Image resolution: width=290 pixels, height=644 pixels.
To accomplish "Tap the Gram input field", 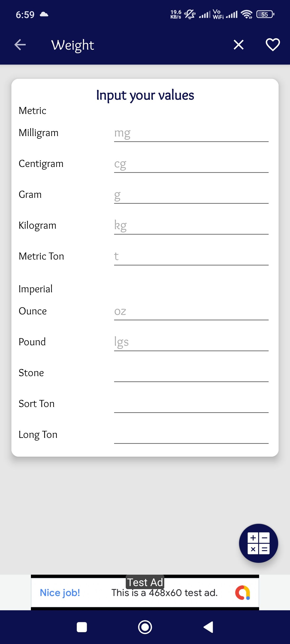I will [x=191, y=195].
